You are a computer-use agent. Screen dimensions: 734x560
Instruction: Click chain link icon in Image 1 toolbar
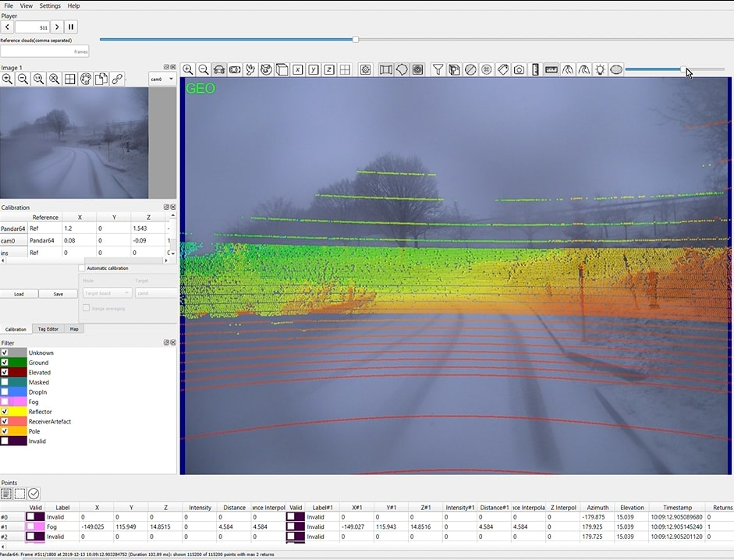pos(117,79)
